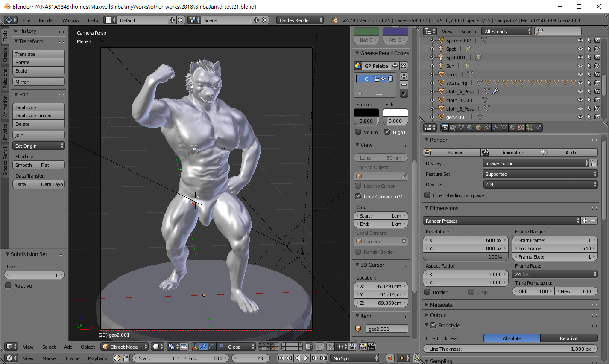Open the Physics properties tab
This screenshot has width=609, height=364.
538,128
